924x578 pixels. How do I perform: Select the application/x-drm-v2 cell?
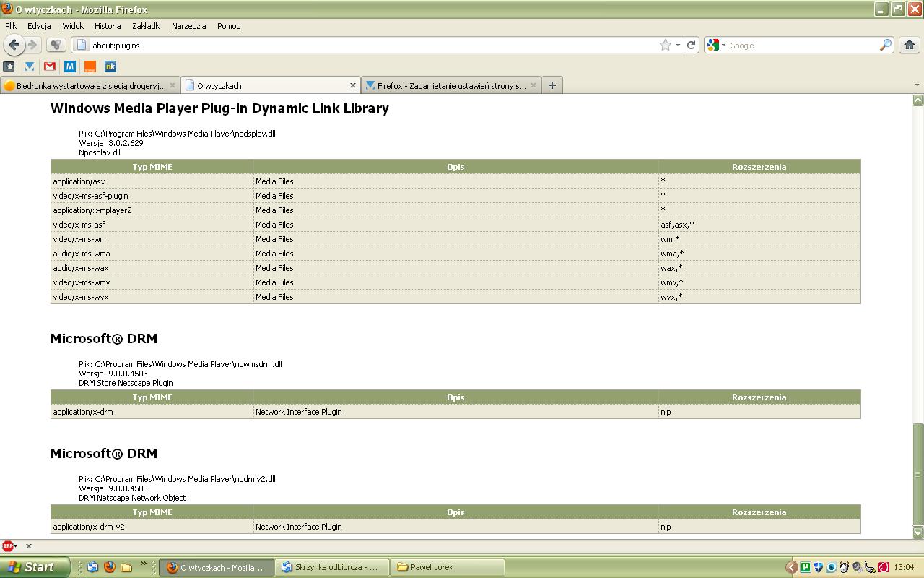pos(152,527)
